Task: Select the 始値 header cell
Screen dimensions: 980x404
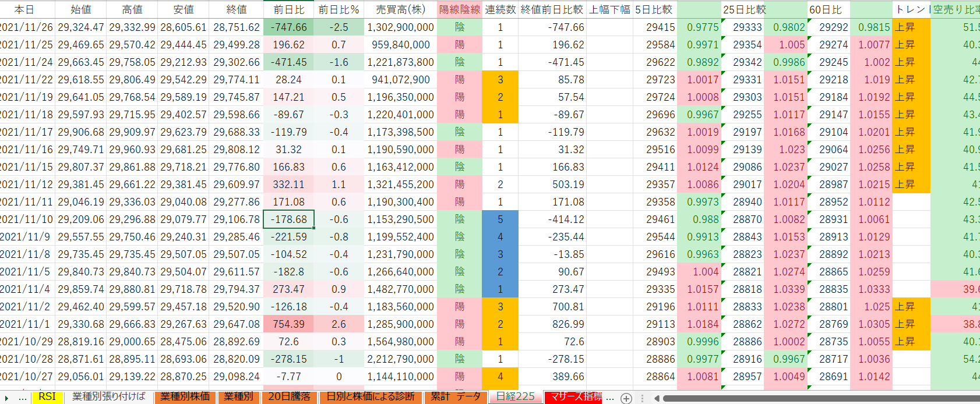Action: (81, 9)
